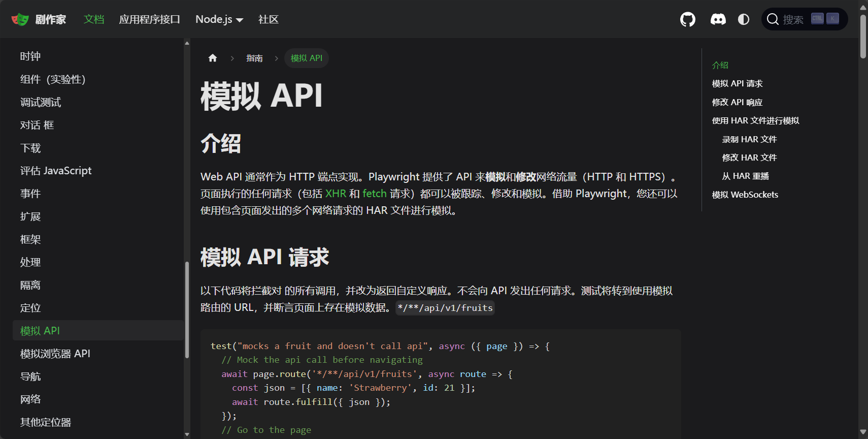Open 导航 in the sidebar
The width and height of the screenshot is (868, 439).
pyautogui.click(x=98, y=377)
